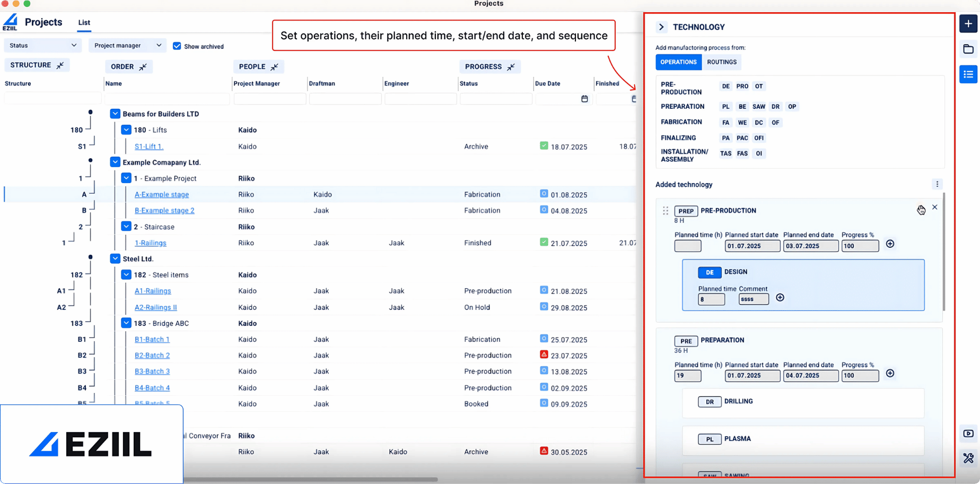Click the plus add button in right sidebar
The image size is (980, 484).
[x=968, y=24]
